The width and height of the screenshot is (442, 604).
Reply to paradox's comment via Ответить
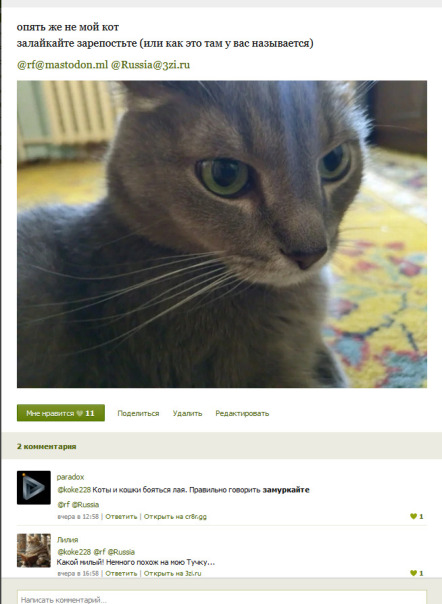(x=121, y=517)
